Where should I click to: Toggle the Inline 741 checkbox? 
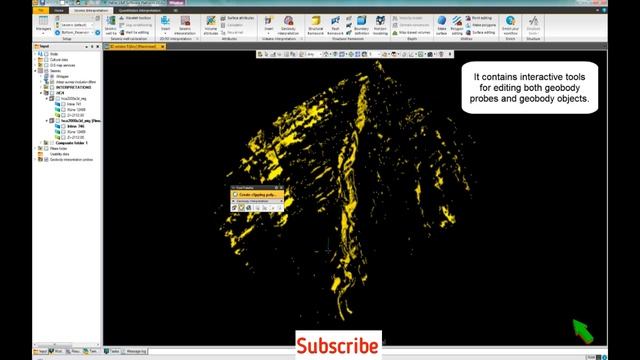point(63,104)
